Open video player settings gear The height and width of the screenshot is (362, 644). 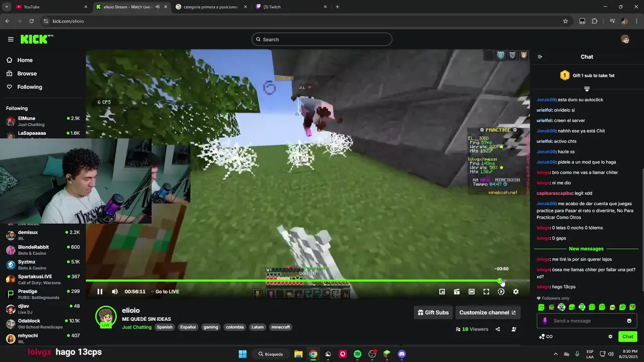click(x=516, y=292)
